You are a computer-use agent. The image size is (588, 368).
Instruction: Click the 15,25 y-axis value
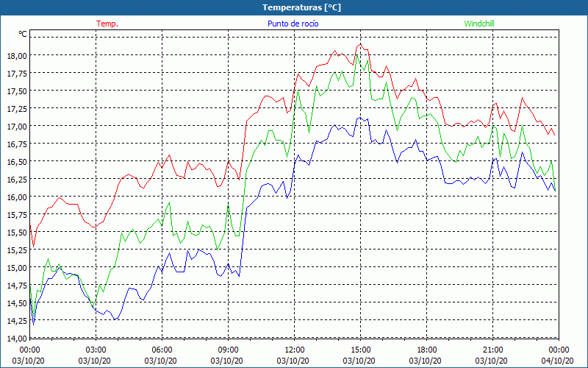coord(17,250)
